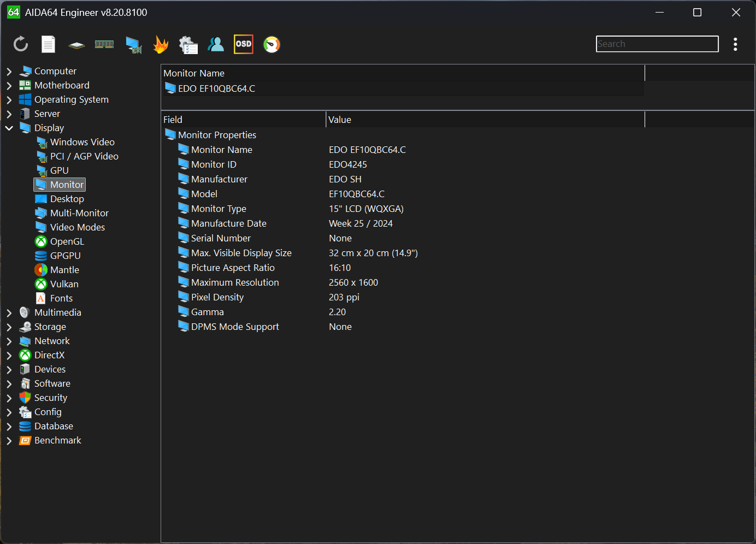The height and width of the screenshot is (544, 756).
Task: Select the GPU item under Display
Action: (59, 170)
